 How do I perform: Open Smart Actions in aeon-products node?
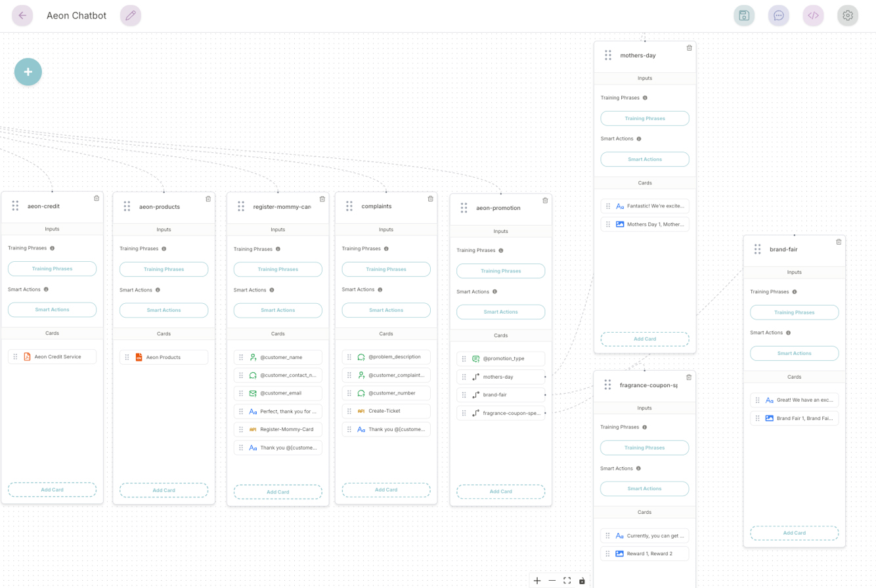(164, 310)
